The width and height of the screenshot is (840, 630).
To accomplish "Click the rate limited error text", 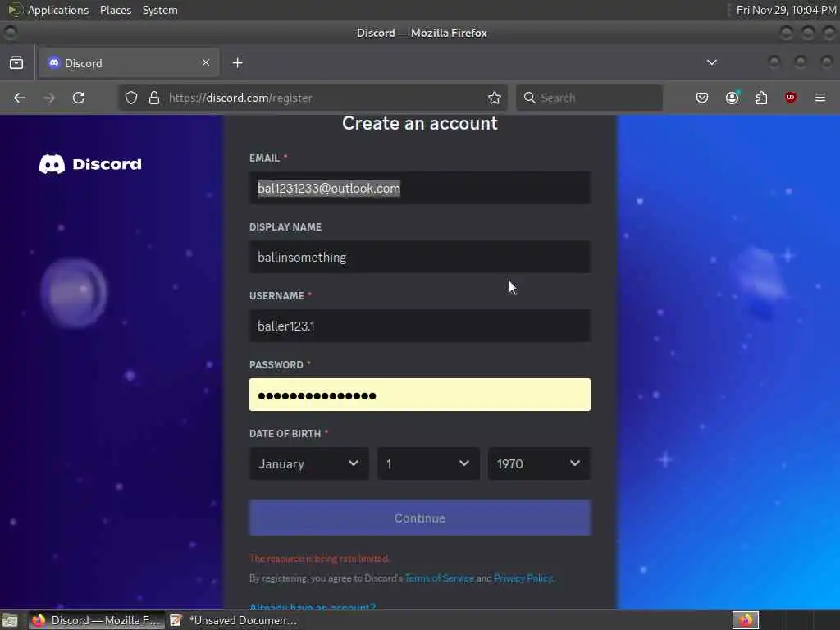I will (x=319, y=559).
